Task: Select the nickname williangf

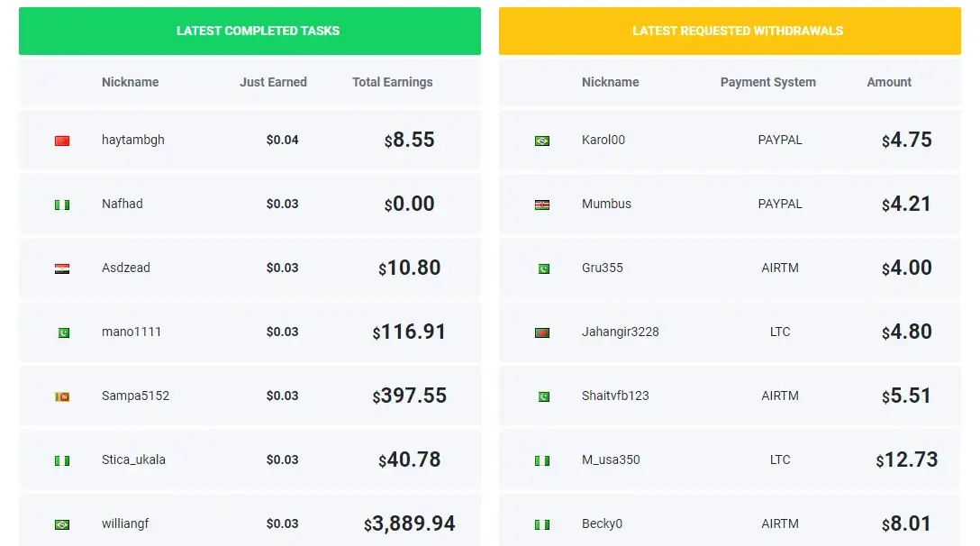Action: (x=125, y=523)
